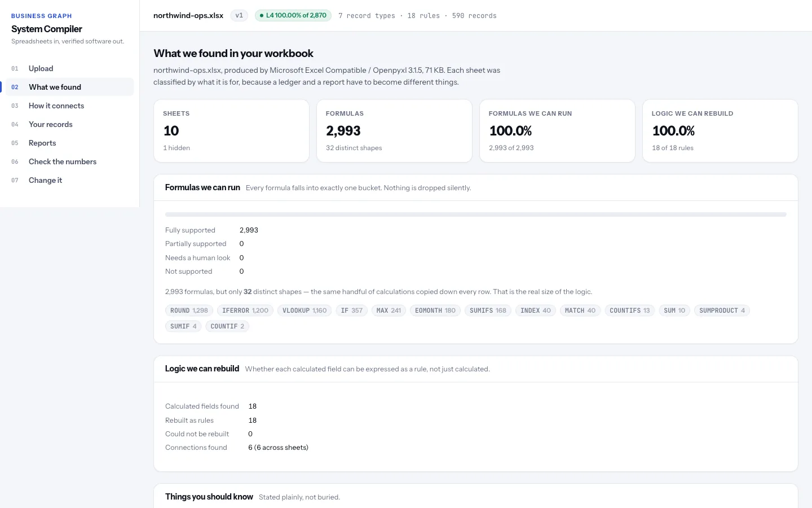Click the COUNTIF 2 function chip
812x508 pixels.
pyautogui.click(x=227, y=326)
